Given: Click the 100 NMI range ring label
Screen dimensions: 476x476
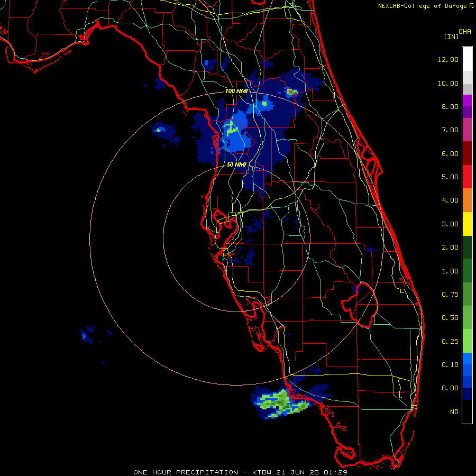Looking at the screenshot, I should [x=236, y=91].
